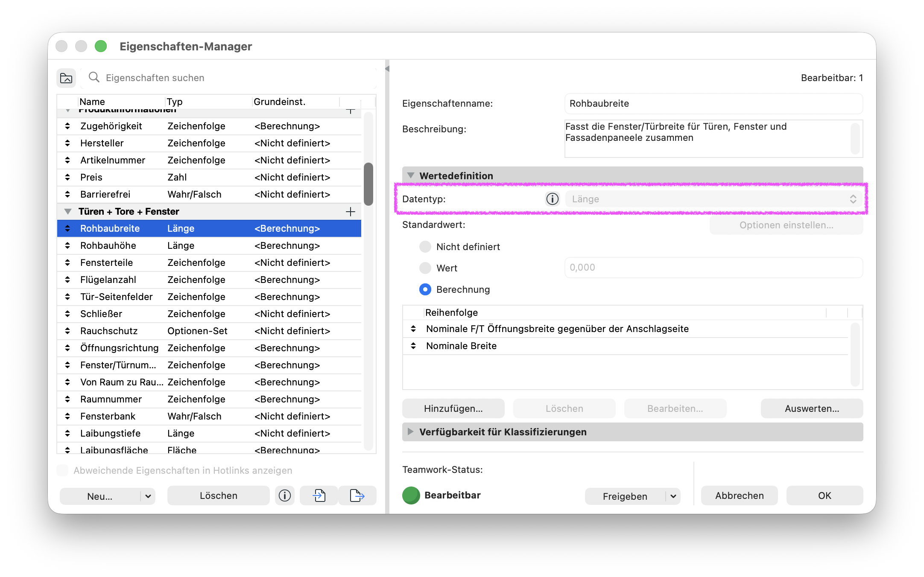
Task: Select the Berechnung radio button
Action: [425, 289]
